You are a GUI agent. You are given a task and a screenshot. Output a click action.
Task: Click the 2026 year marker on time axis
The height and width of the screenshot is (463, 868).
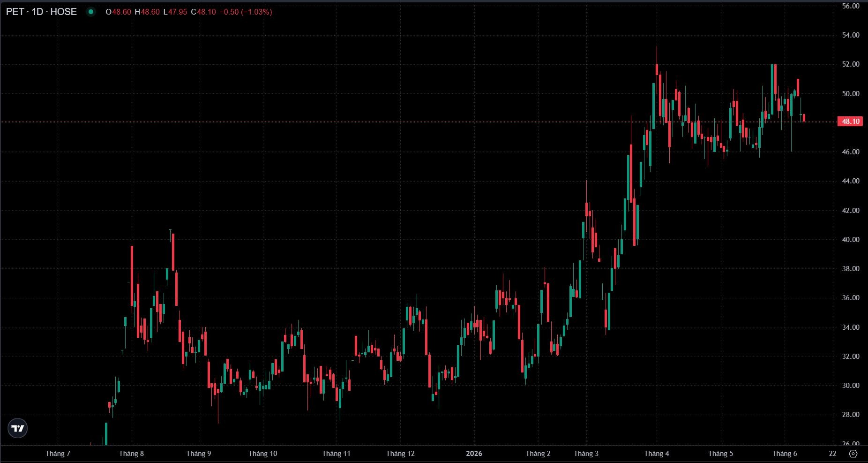point(474,454)
